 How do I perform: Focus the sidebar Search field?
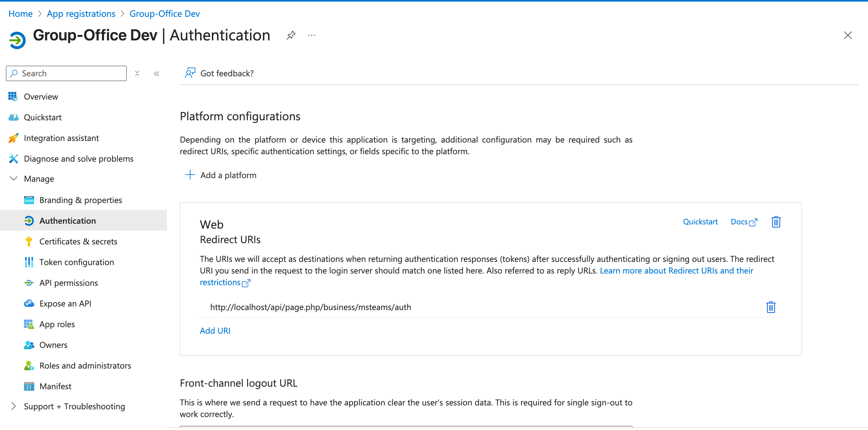coord(66,73)
